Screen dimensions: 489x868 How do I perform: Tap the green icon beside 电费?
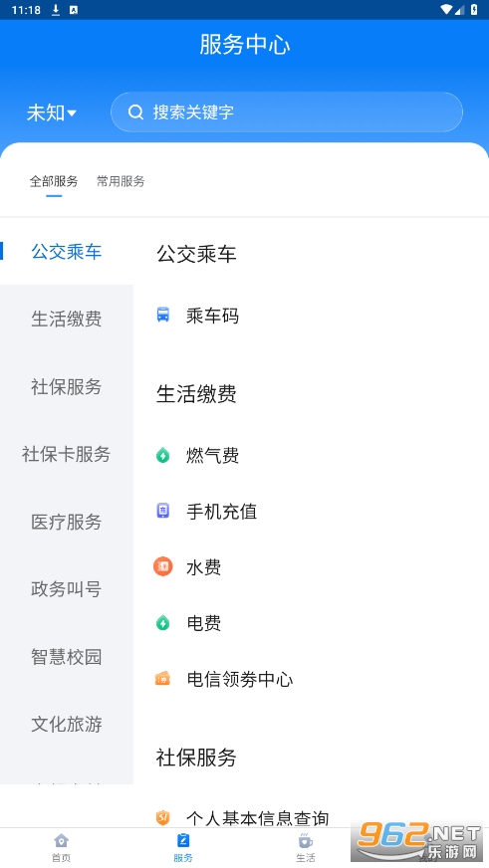[162, 623]
